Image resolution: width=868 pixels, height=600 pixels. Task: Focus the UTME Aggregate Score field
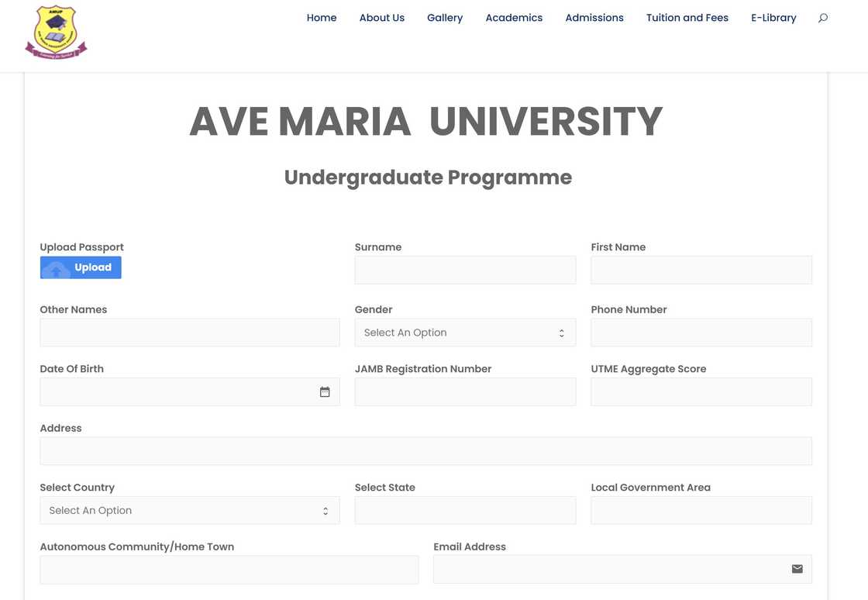(x=701, y=392)
